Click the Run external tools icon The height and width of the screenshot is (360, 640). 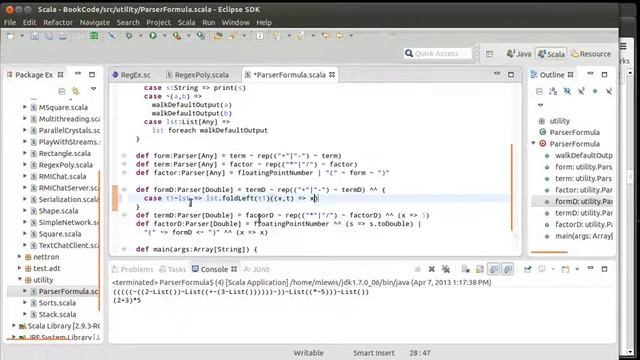(177, 36)
